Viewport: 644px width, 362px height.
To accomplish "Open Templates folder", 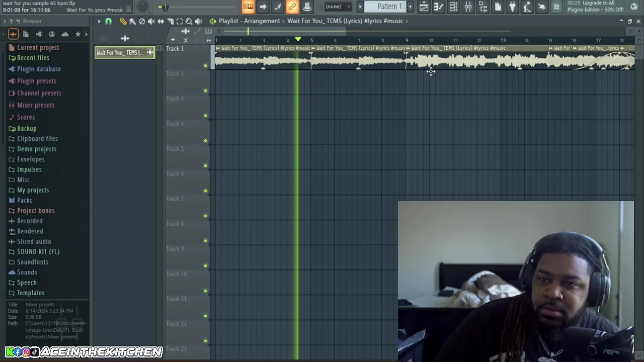I will pos(31,293).
